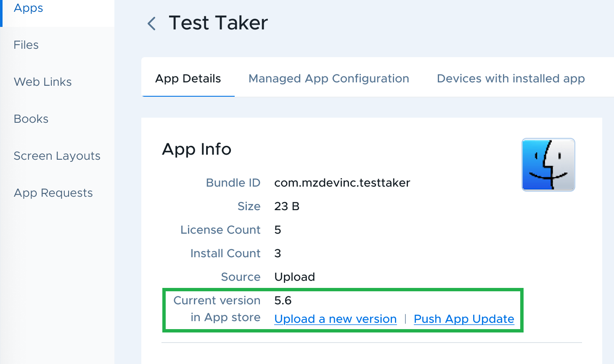Open Files in the sidebar
The width and height of the screenshot is (614, 364).
click(x=26, y=45)
